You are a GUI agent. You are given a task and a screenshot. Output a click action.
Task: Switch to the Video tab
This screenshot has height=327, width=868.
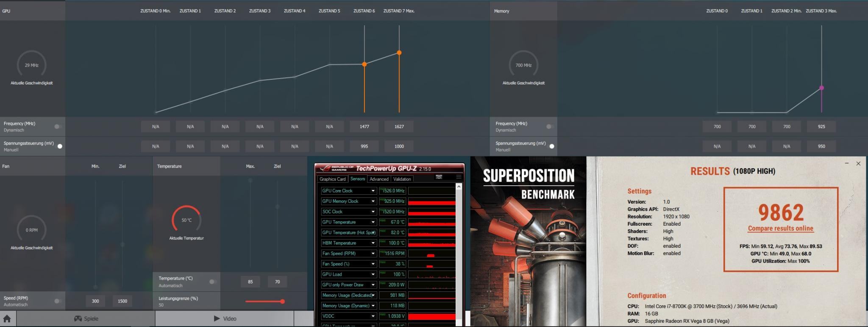[225, 319]
